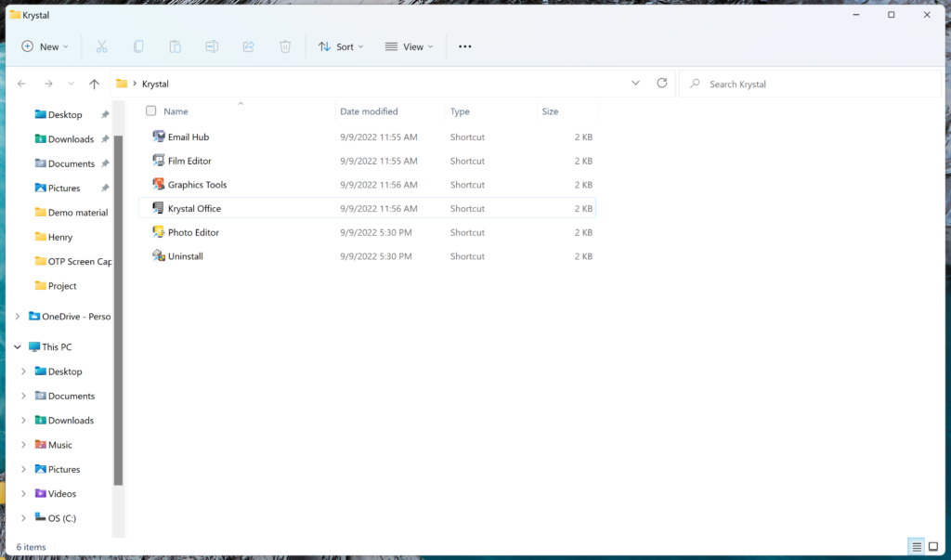
Task: Collapse the This PC tree node
Action: (17, 347)
